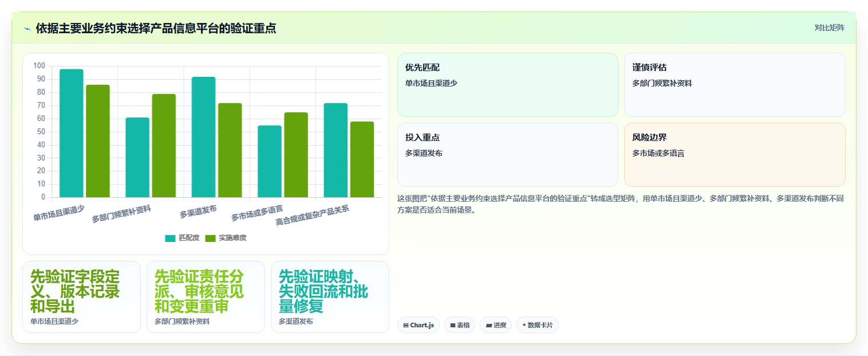Click 单市场且渠道少 text in 优先匹配 card
The image size is (868, 356).
coord(431,83)
